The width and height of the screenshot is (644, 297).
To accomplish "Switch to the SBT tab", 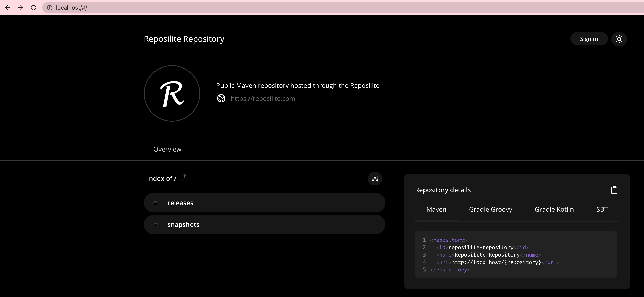I will click(x=602, y=209).
